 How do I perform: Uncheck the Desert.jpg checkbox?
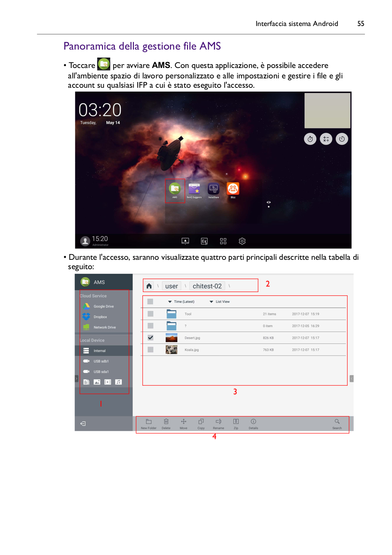(150, 338)
